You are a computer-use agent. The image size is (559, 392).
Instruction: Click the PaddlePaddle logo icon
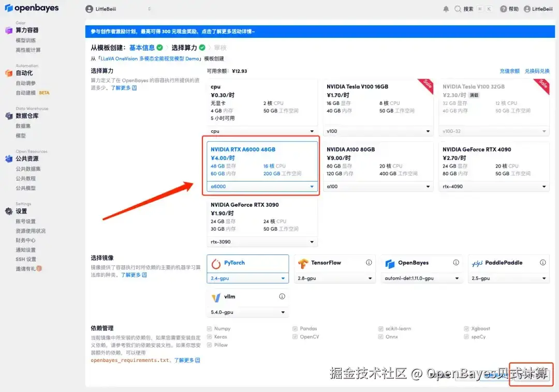pyautogui.click(x=477, y=263)
